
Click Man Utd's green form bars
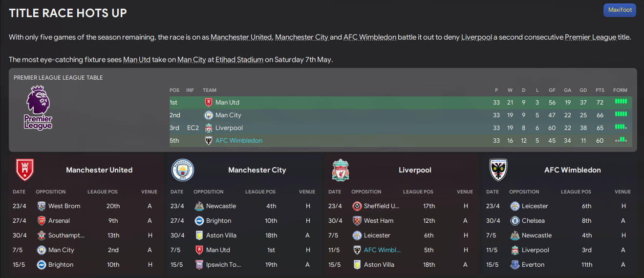tap(621, 102)
